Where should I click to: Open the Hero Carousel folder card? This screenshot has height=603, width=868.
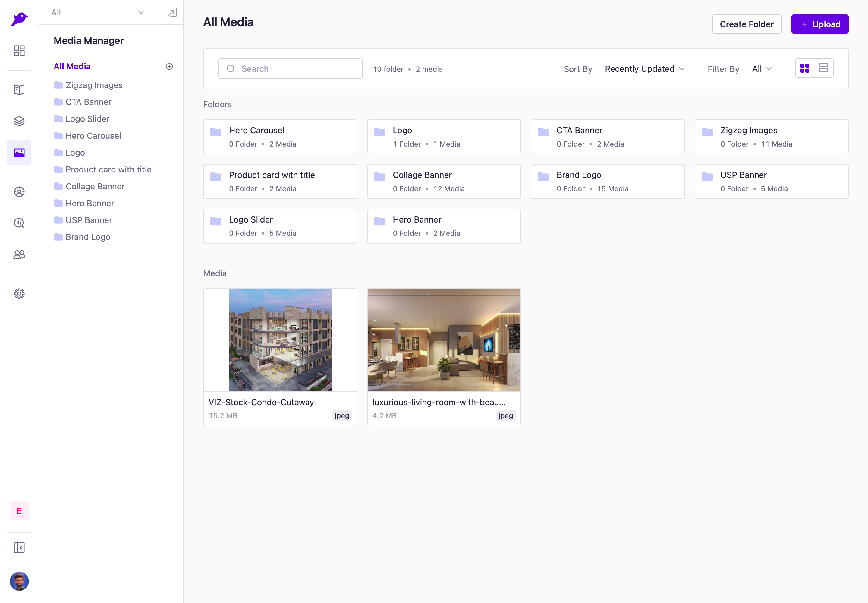280,137
